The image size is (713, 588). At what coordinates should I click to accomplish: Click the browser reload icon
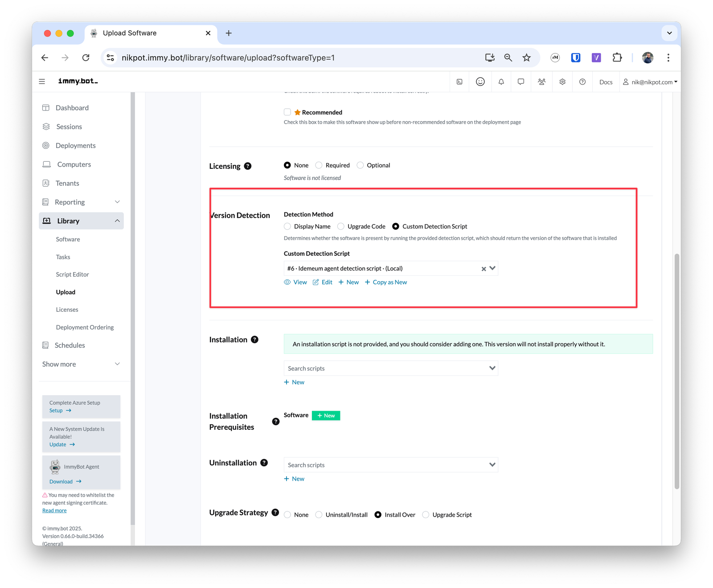(86, 57)
